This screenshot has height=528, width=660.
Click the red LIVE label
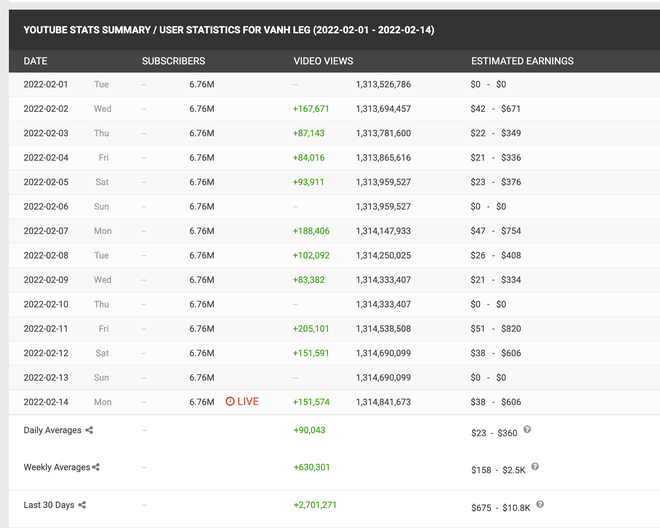[248, 401]
